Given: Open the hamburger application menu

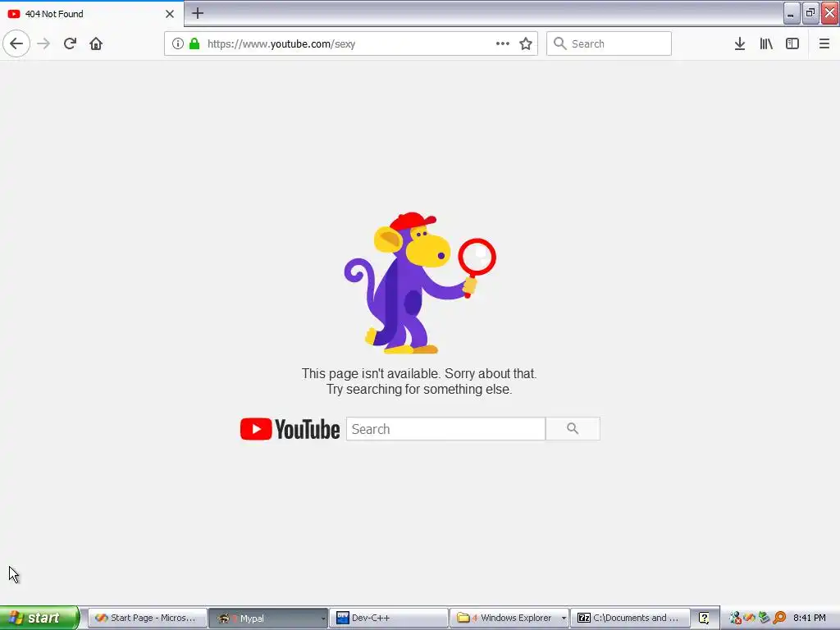Looking at the screenshot, I should coord(824,43).
